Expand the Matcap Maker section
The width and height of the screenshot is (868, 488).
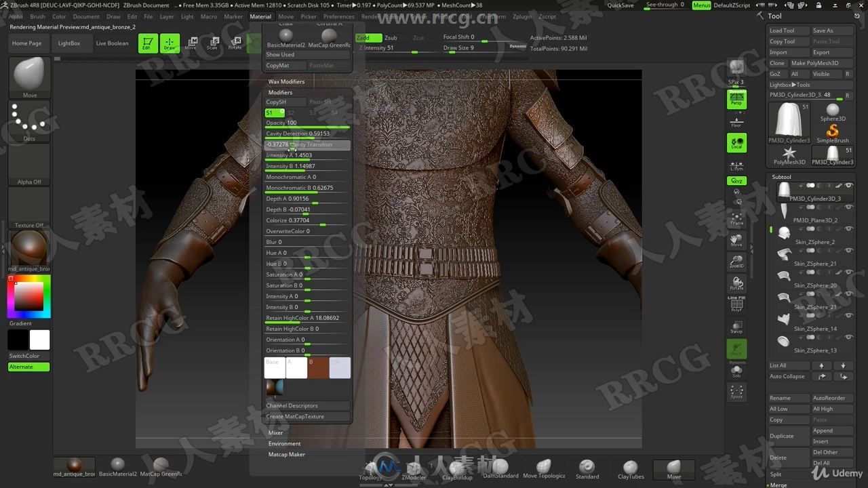[286, 454]
